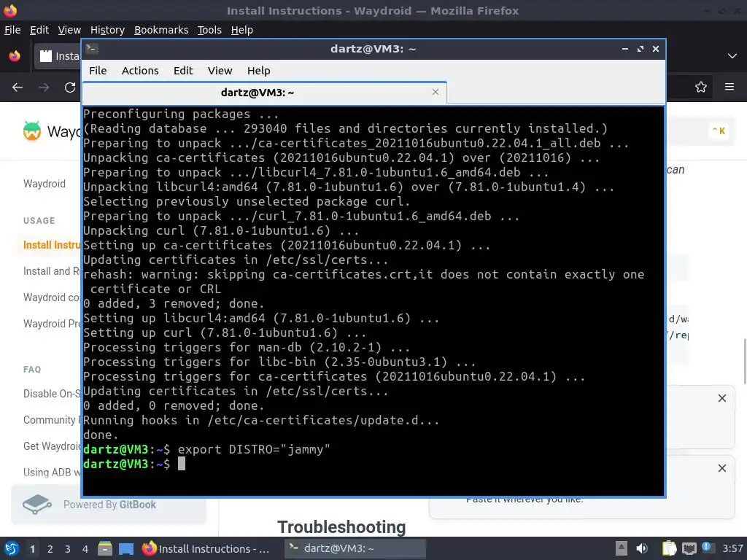747x560 pixels.
Task: Dismiss the lower notification card with X
Action: (x=722, y=468)
